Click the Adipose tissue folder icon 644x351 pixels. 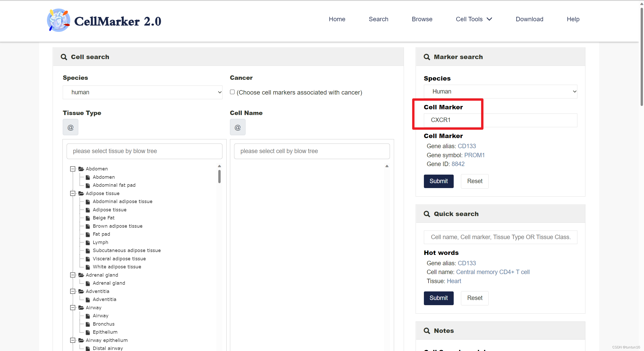[x=81, y=194]
